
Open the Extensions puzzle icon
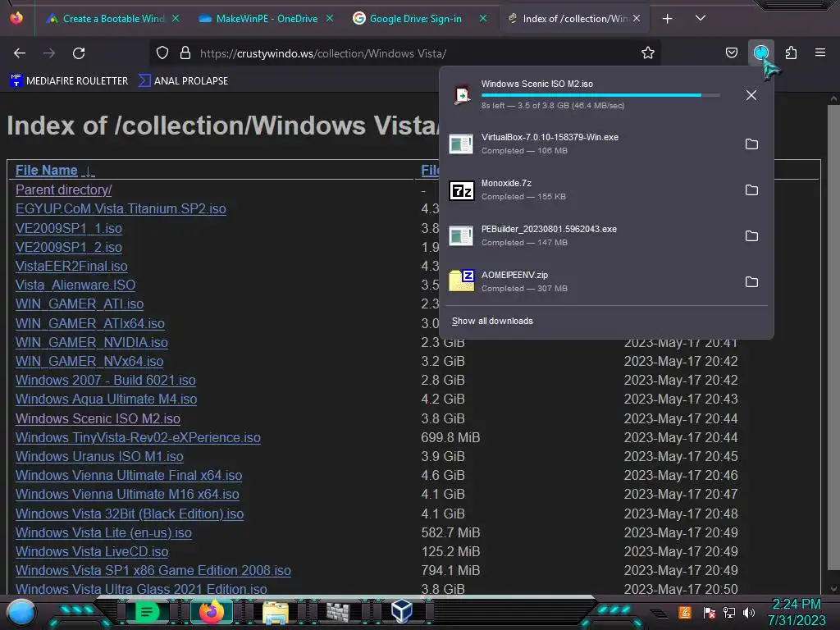(791, 53)
